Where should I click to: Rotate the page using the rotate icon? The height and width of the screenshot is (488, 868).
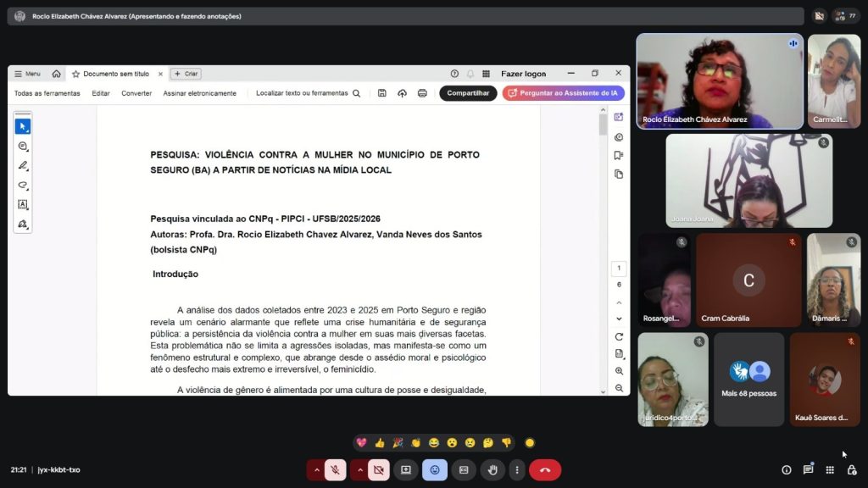click(x=619, y=336)
